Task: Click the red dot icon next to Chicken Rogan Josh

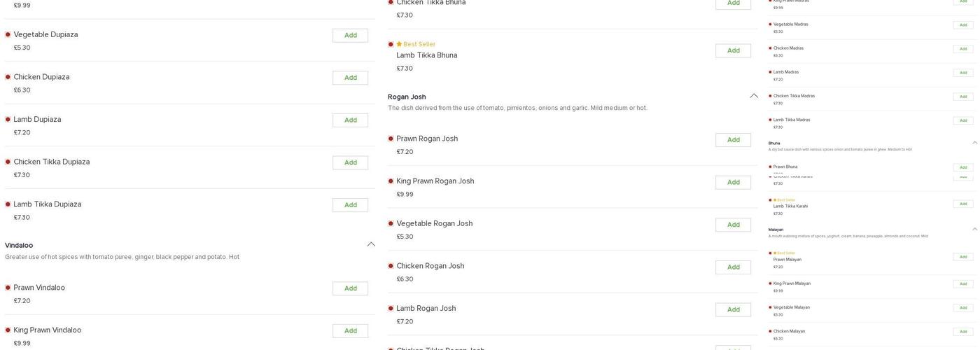Action: (x=391, y=266)
